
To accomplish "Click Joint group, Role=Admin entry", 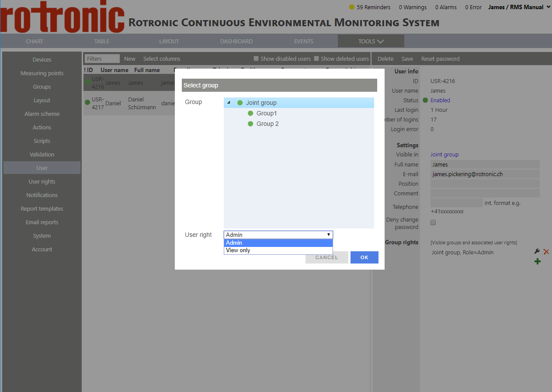I will coord(462,252).
